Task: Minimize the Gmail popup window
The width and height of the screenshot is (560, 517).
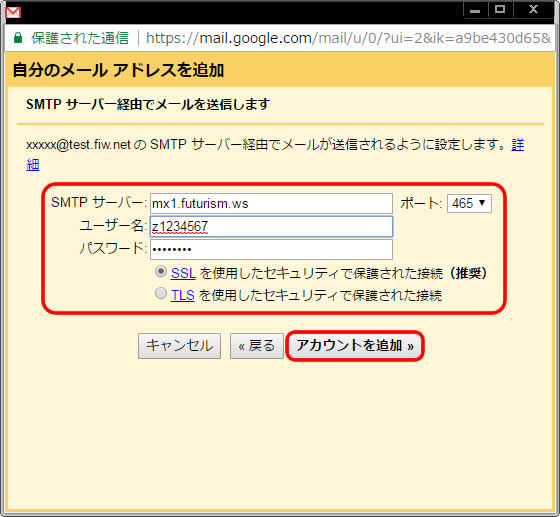Action: click(475, 10)
